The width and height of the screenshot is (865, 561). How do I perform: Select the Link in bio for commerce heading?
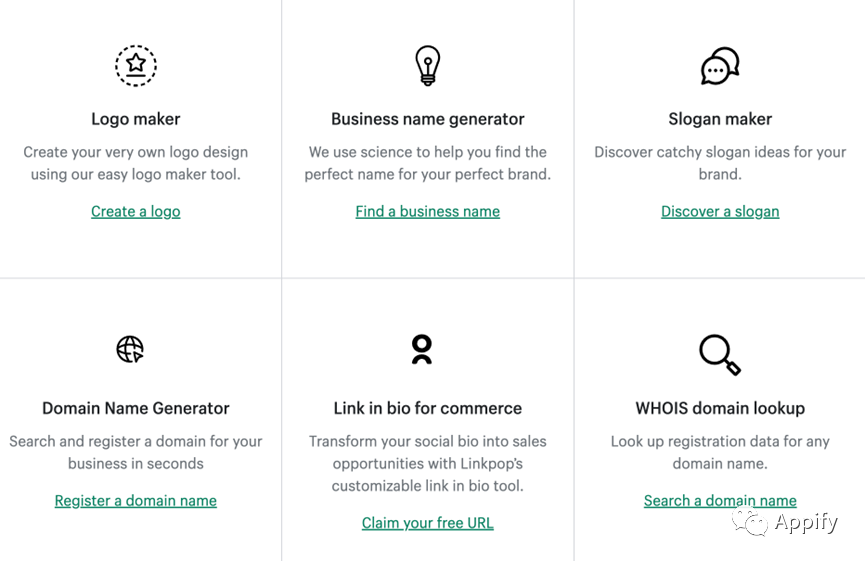(428, 408)
